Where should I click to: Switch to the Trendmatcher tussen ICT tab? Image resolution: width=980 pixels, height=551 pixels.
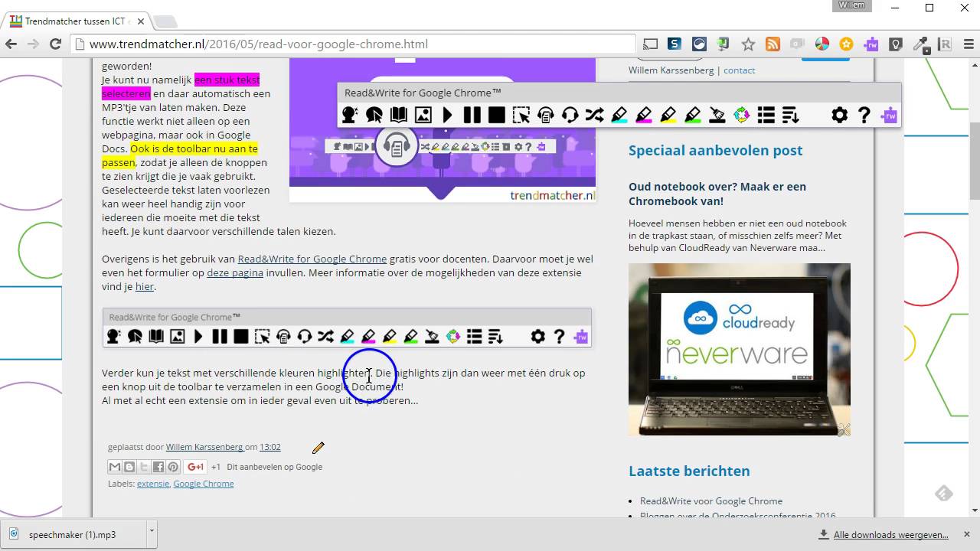[x=77, y=21]
